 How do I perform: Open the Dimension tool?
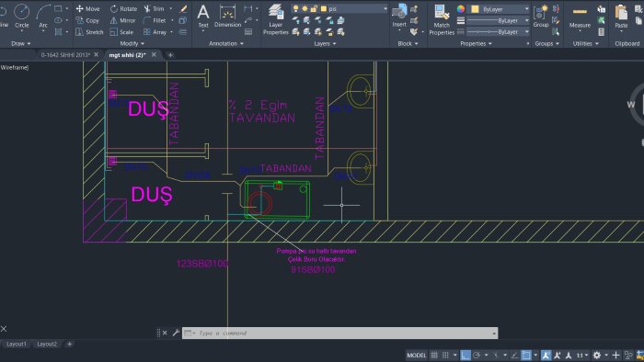click(227, 17)
